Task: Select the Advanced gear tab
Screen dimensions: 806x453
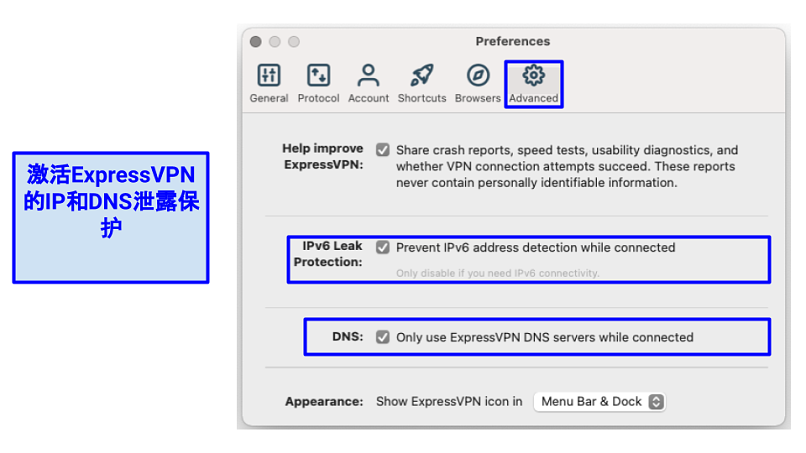Action: [x=534, y=84]
